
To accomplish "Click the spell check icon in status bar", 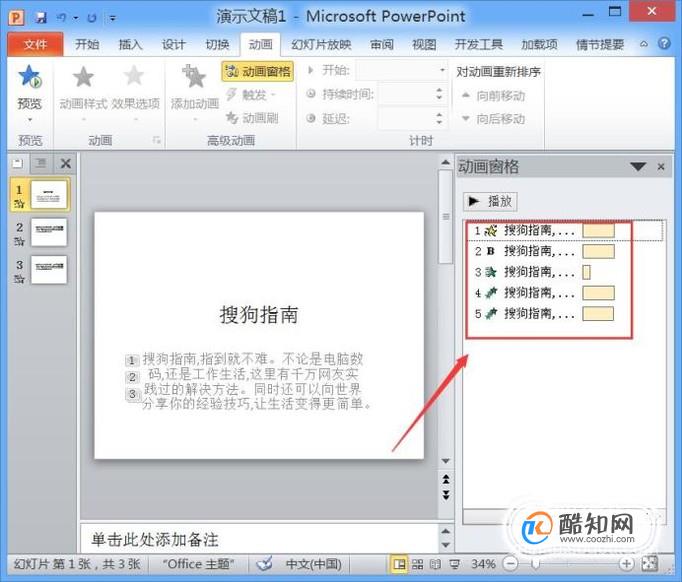I will [x=265, y=564].
